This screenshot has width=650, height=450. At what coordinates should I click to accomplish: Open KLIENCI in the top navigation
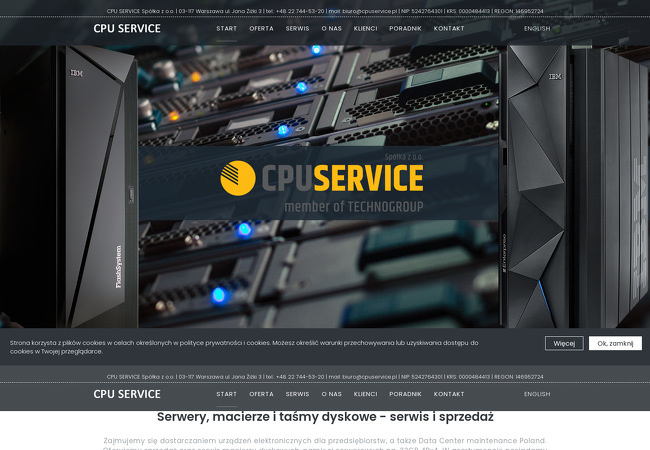365,29
